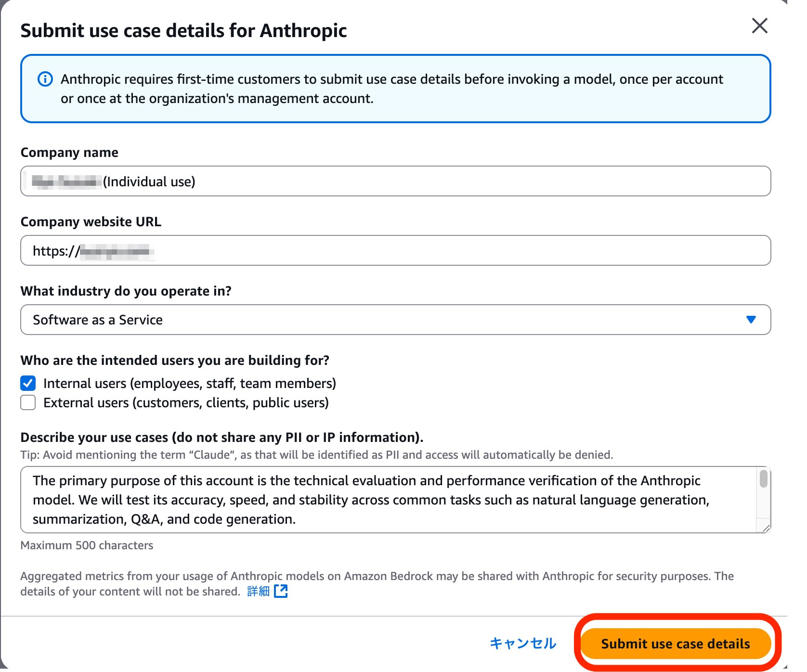
Task: Uncheck the Internal users checkbox
Action: [x=28, y=383]
